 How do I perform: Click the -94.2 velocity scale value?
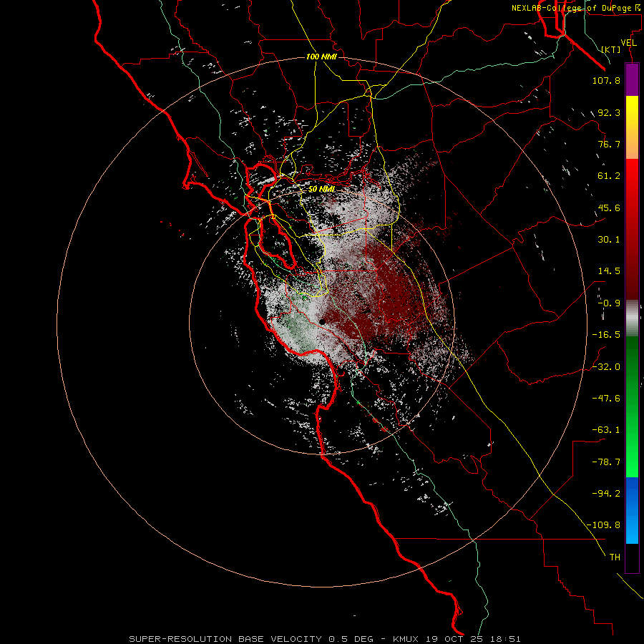[606, 494]
